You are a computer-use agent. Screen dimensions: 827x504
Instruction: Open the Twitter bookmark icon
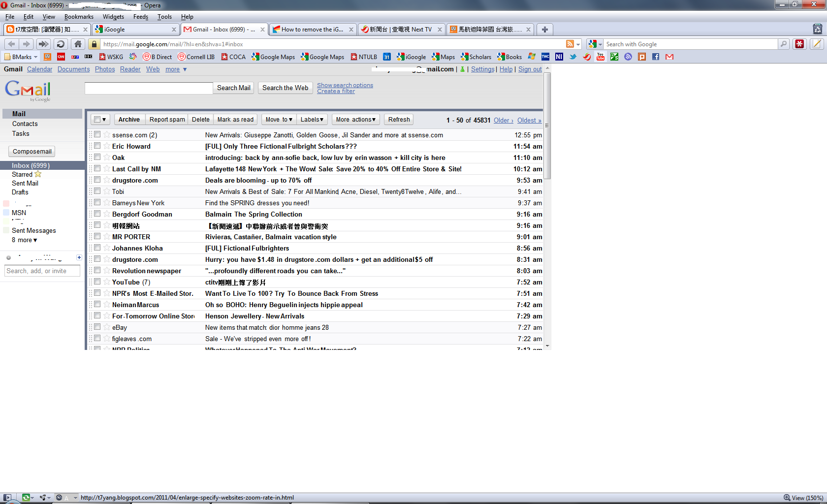point(573,57)
